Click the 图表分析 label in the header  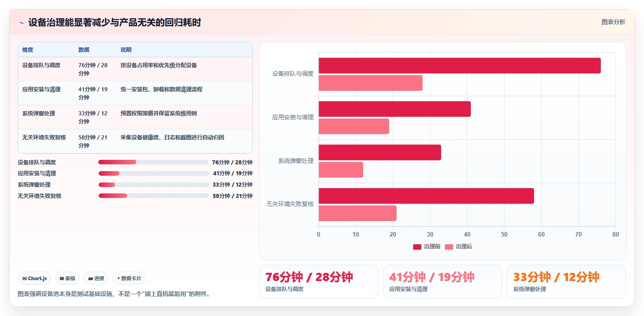(x=613, y=22)
